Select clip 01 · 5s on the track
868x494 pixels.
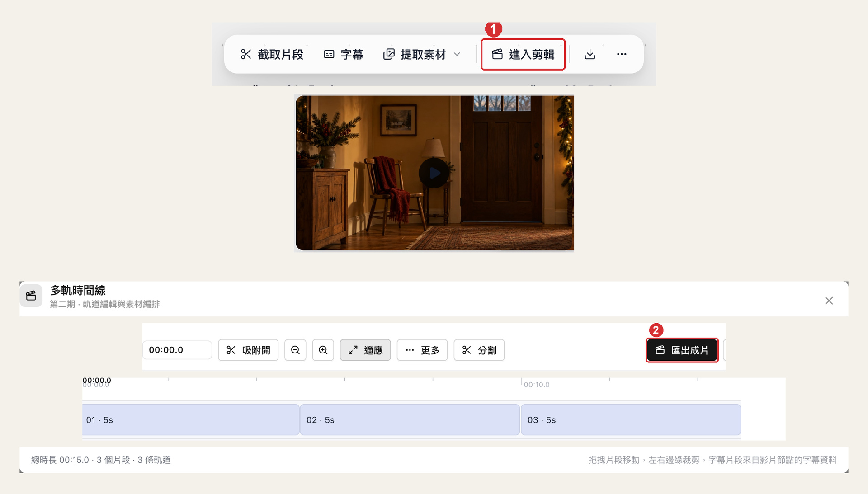point(190,420)
